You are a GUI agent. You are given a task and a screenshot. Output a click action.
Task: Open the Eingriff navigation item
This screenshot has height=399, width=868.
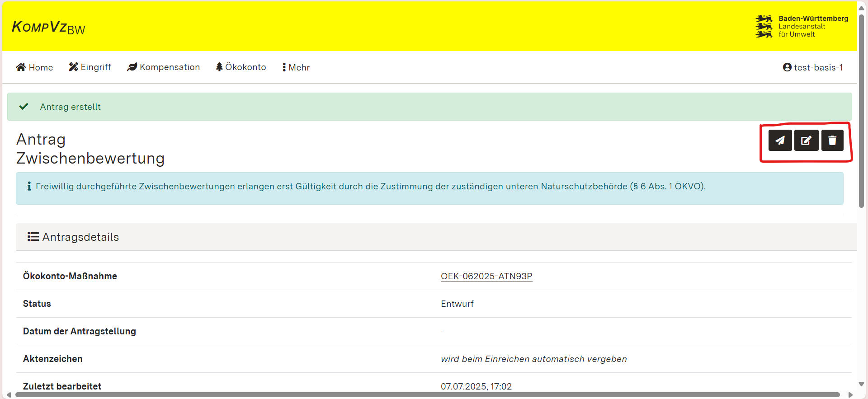point(90,67)
